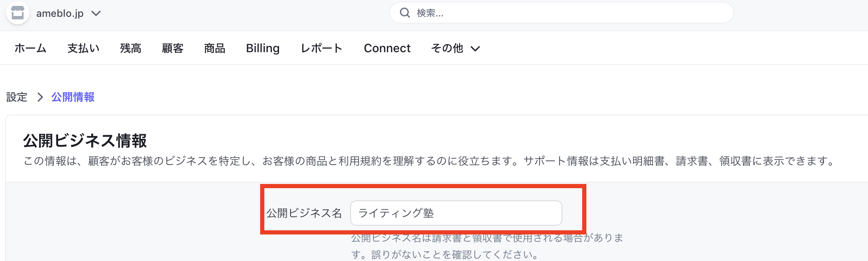Click the 公開ビジネス名 text field

coord(456,213)
